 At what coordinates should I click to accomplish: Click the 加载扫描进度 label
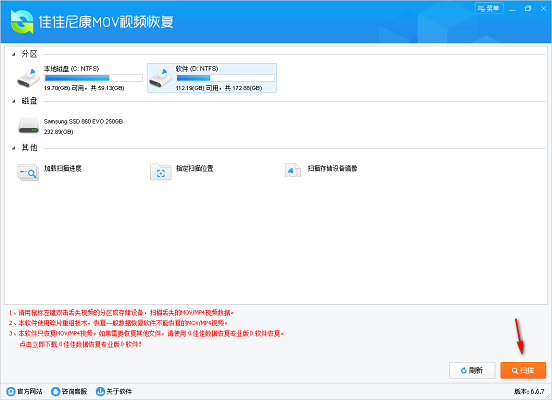coord(63,168)
